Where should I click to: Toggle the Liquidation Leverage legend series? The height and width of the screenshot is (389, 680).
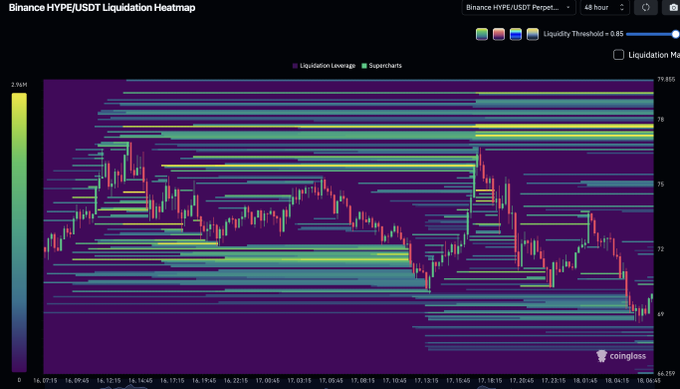tap(324, 66)
